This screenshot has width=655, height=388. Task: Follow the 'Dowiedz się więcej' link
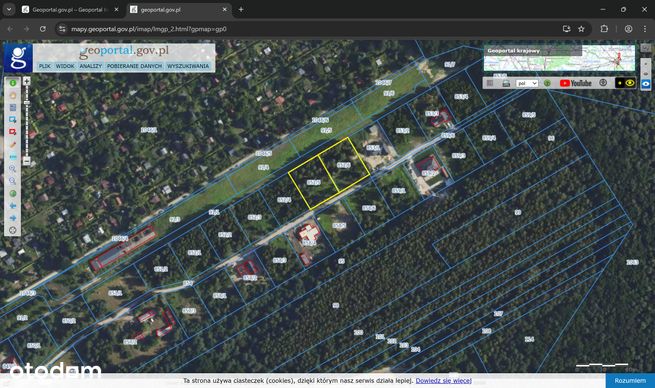pyautogui.click(x=443, y=380)
